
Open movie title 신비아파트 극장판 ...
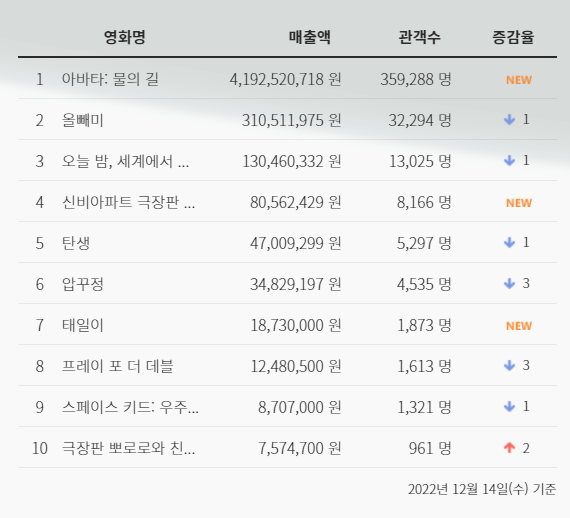[x=128, y=202]
